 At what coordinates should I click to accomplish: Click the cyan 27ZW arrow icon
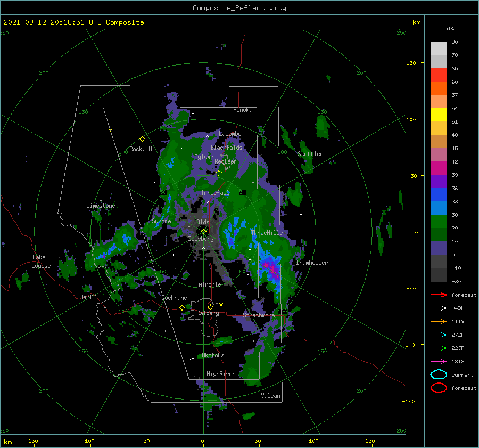[x=439, y=335]
